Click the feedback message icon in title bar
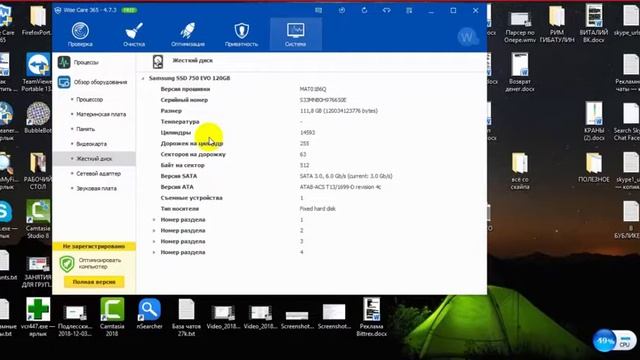Screen dimensions: 640x360 pyautogui.click(x=318, y=11)
